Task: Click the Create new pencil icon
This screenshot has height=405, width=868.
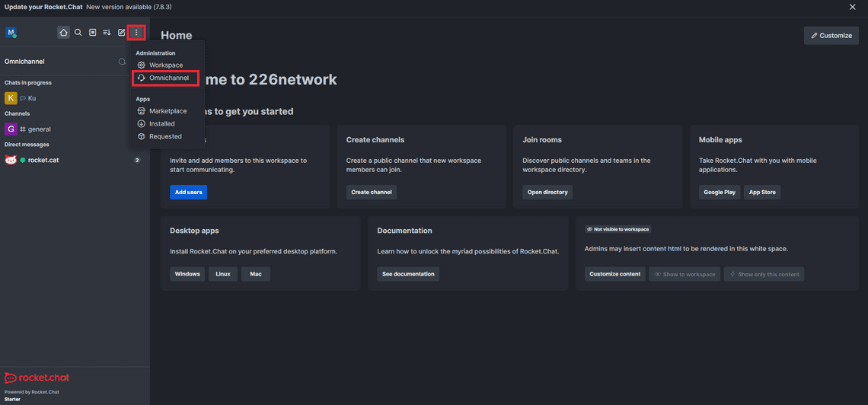Action: coord(121,33)
